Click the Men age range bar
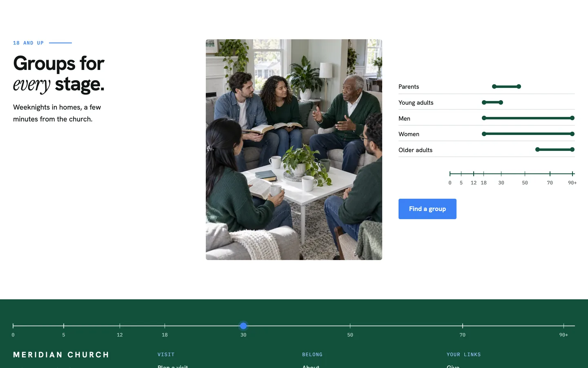The width and height of the screenshot is (588, 368). click(528, 118)
